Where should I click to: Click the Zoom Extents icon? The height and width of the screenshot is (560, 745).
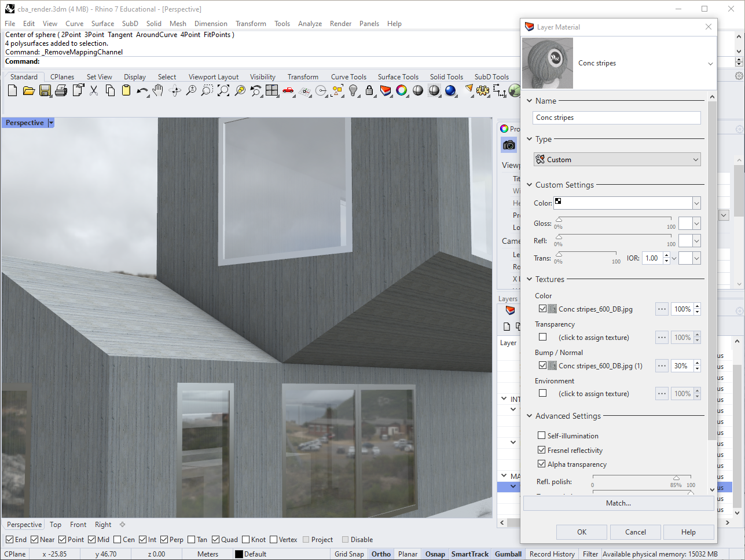click(223, 90)
